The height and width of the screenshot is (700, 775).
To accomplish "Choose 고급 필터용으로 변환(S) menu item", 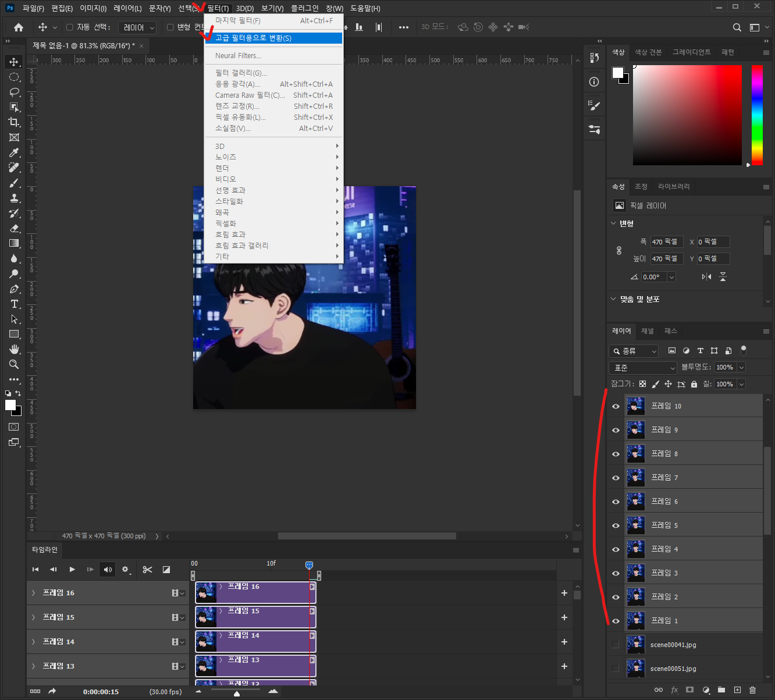I will point(273,38).
